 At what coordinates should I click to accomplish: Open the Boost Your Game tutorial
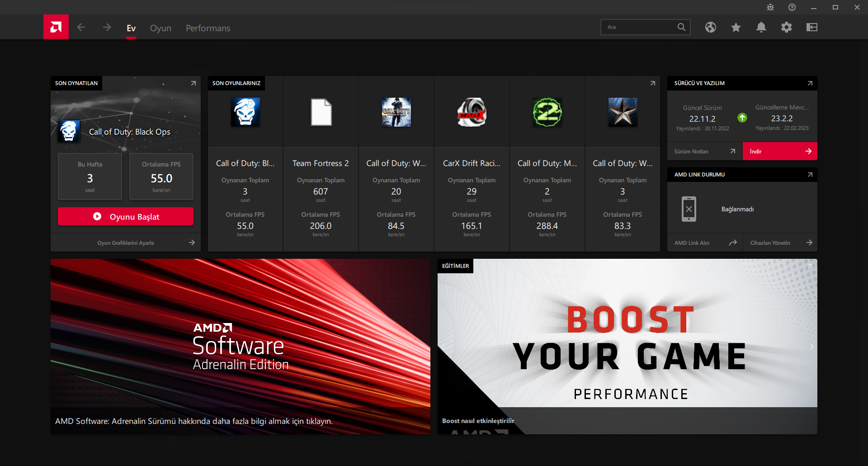pos(627,347)
